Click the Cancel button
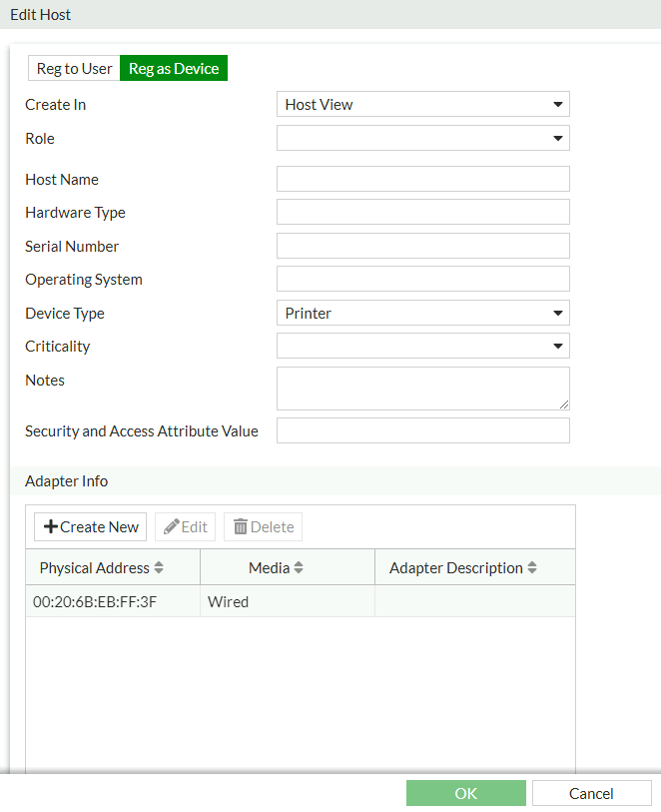This screenshot has height=812, width=661. (591, 793)
